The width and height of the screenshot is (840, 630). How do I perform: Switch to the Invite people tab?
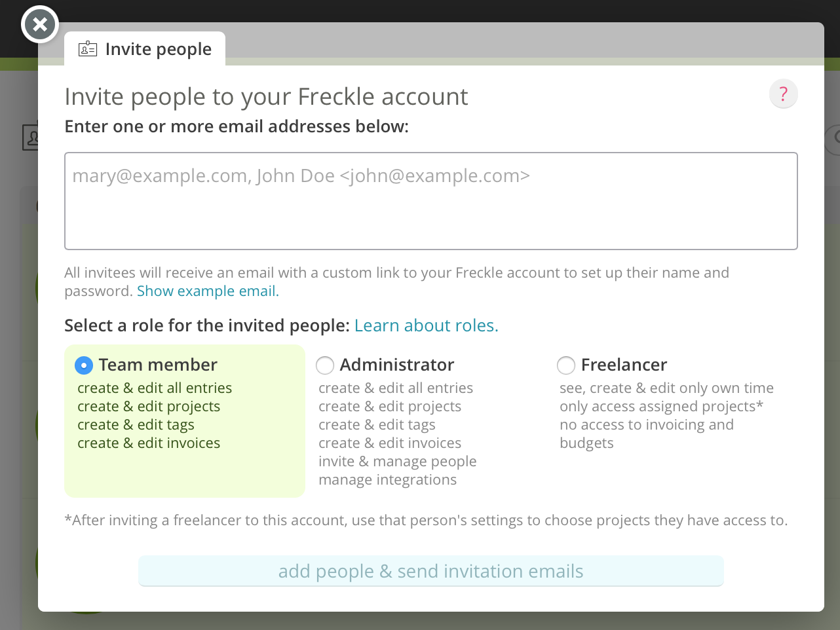click(158, 48)
